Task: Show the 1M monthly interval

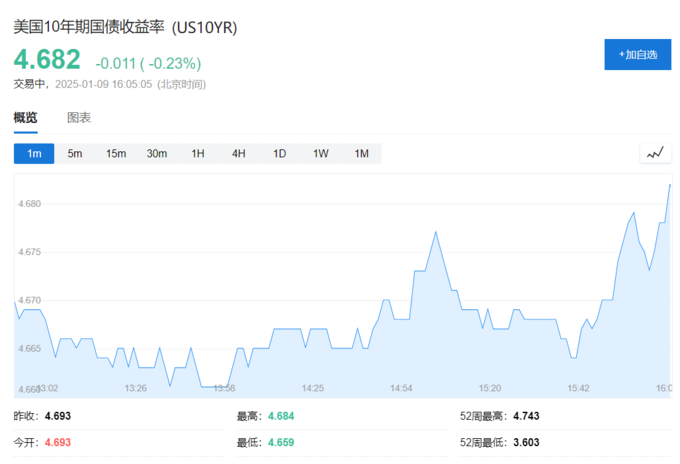Action: [x=362, y=153]
